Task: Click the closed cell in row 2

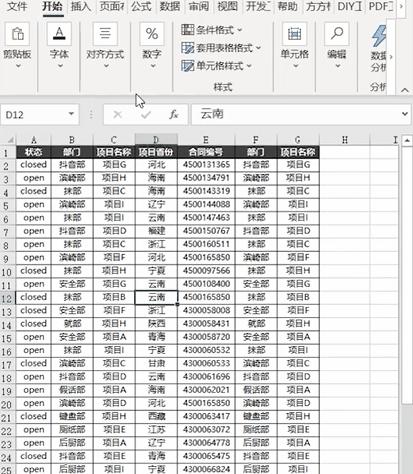Action: point(33,165)
